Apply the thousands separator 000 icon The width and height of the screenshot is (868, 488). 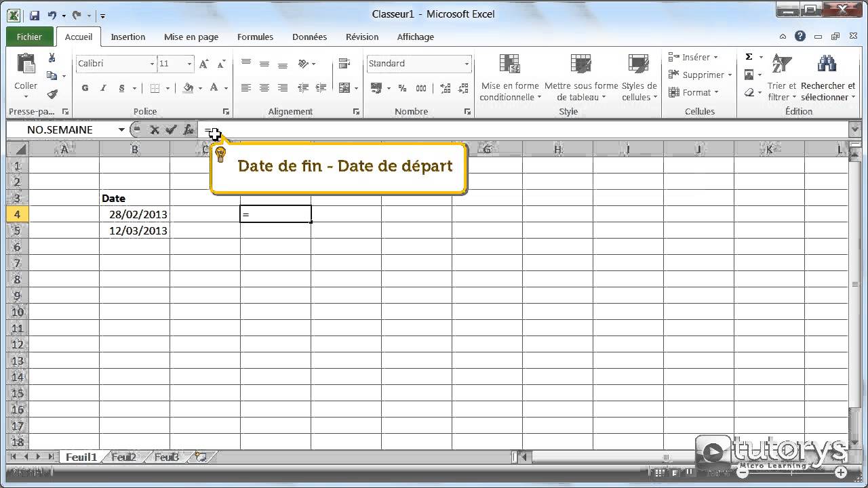tap(421, 88)
